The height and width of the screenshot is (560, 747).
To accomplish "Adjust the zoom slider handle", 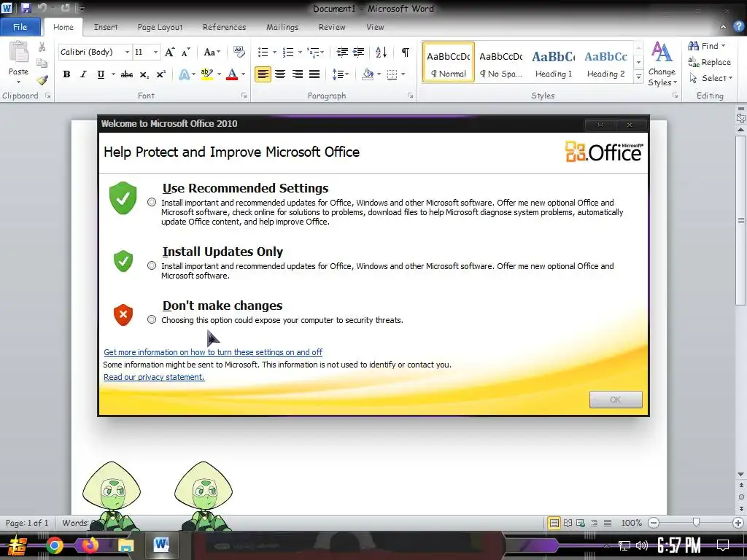I will [696, 522].
